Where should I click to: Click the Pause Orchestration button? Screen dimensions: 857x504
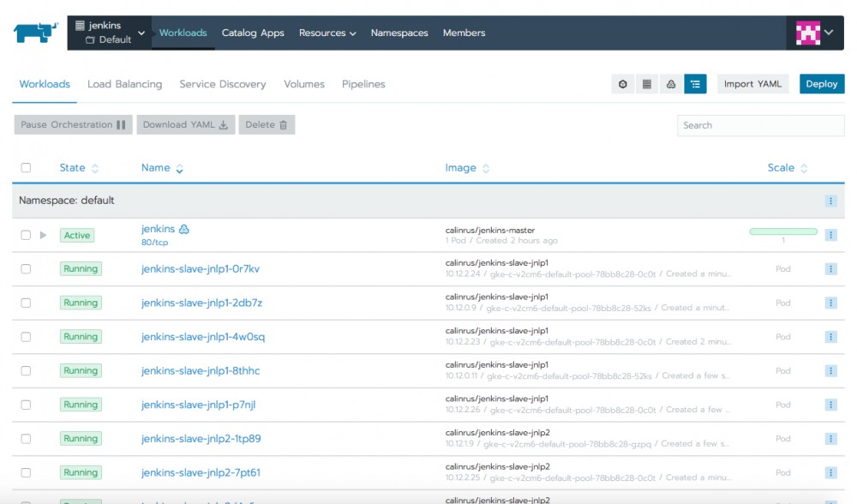click(x=72, y=124)
